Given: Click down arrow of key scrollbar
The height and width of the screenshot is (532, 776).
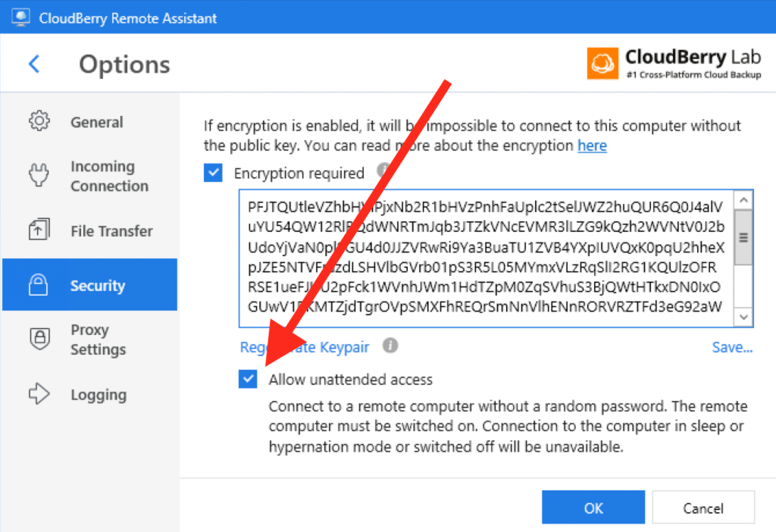Looking at the screenshot, I should pos(743,317).
